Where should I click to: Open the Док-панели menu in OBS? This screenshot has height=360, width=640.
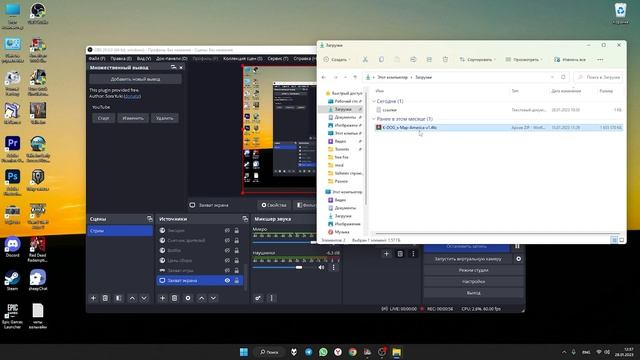pos(172,59)
